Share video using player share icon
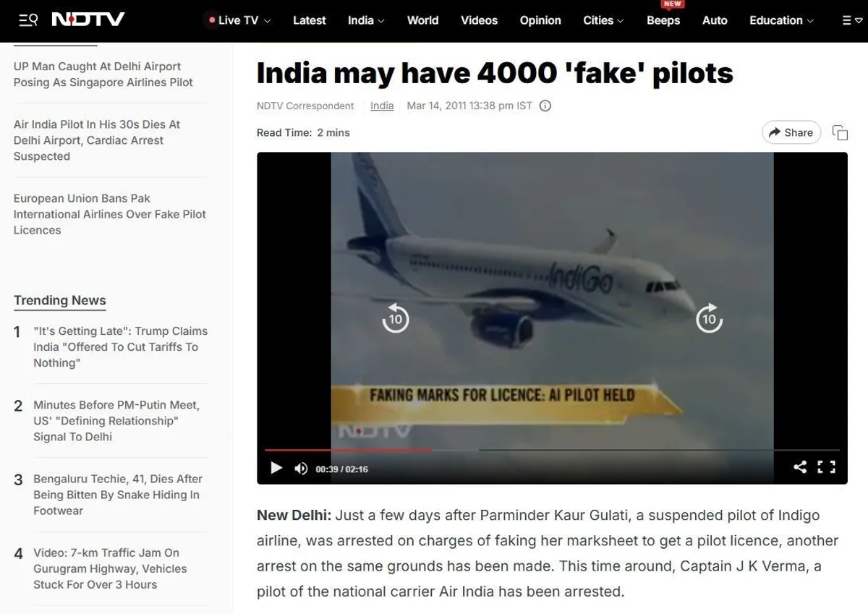This screenshot has height=614, width=868. [x=800, y=467]
